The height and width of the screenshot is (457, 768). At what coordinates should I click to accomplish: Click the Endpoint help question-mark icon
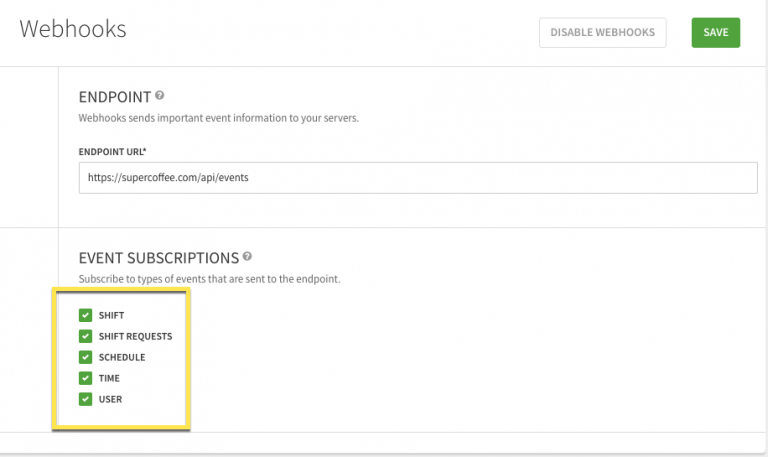160,96
